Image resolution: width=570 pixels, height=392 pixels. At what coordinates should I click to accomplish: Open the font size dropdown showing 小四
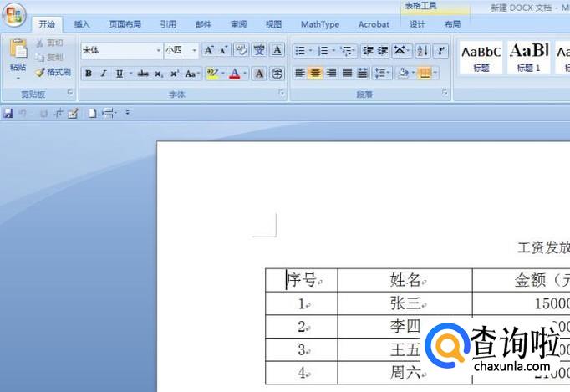(x=195, y=50)
